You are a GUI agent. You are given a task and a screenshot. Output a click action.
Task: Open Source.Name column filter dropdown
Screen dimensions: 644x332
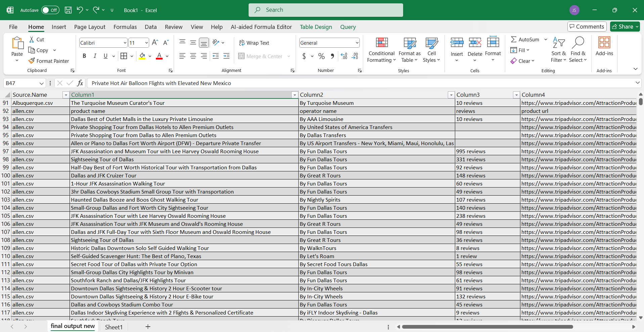coord(66,95)
